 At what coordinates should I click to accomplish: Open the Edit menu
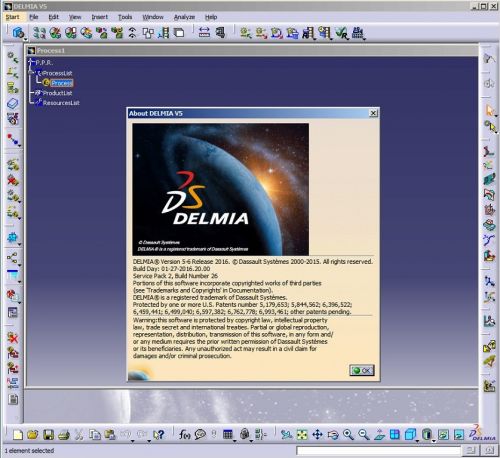point(53,17)
